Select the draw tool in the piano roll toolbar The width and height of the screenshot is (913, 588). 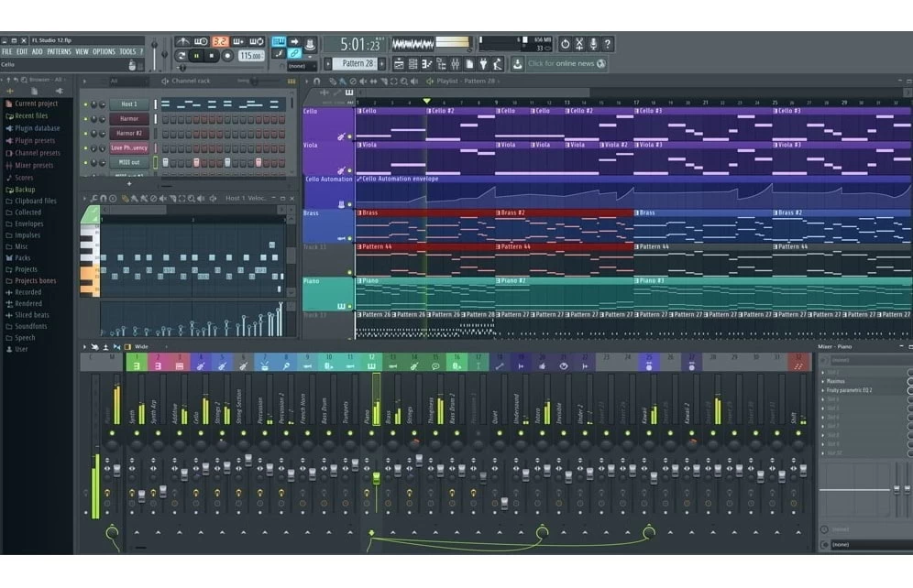(125, 198)
